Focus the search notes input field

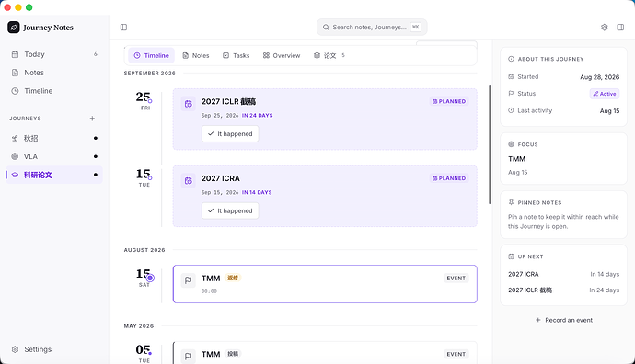tap(372, 27)
